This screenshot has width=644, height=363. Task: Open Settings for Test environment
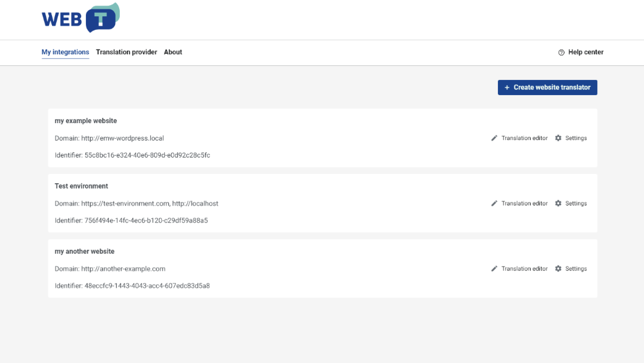(571, 203)
